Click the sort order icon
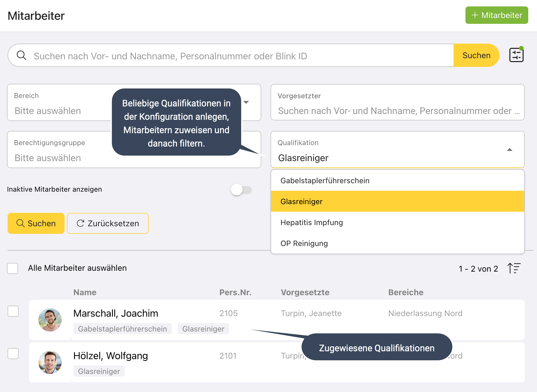 514,268
